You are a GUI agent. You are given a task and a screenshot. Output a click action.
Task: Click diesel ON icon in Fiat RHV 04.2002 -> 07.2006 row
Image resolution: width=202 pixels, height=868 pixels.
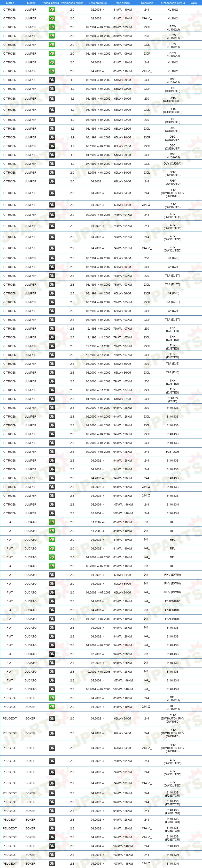(52, 592)
